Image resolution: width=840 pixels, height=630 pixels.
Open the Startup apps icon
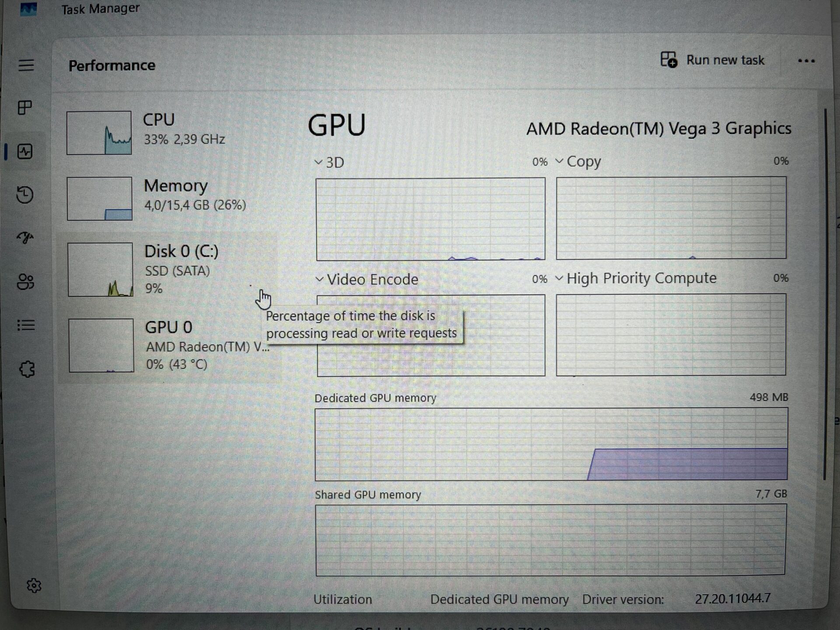point(25,238)
